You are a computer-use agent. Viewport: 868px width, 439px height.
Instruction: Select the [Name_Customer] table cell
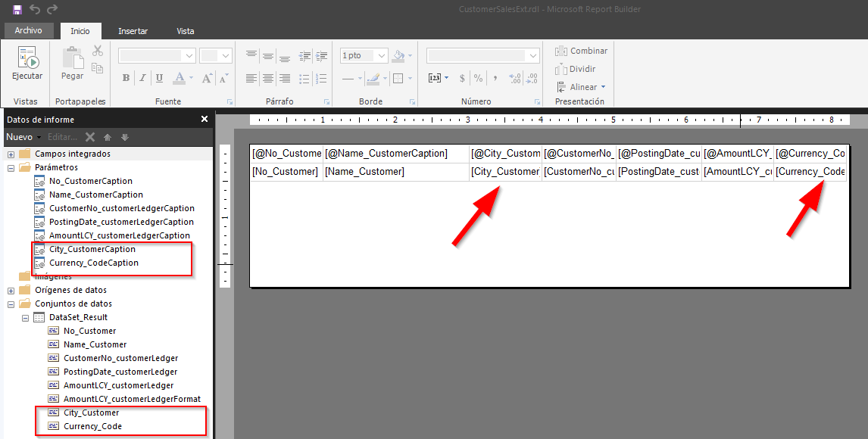coord(396,172)
